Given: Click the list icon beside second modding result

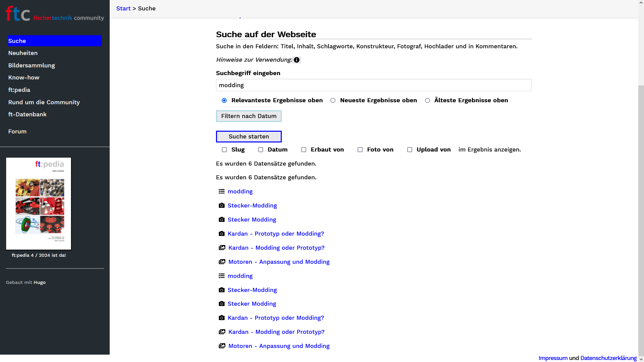Looking at the screenshot, I should [222, 276].
